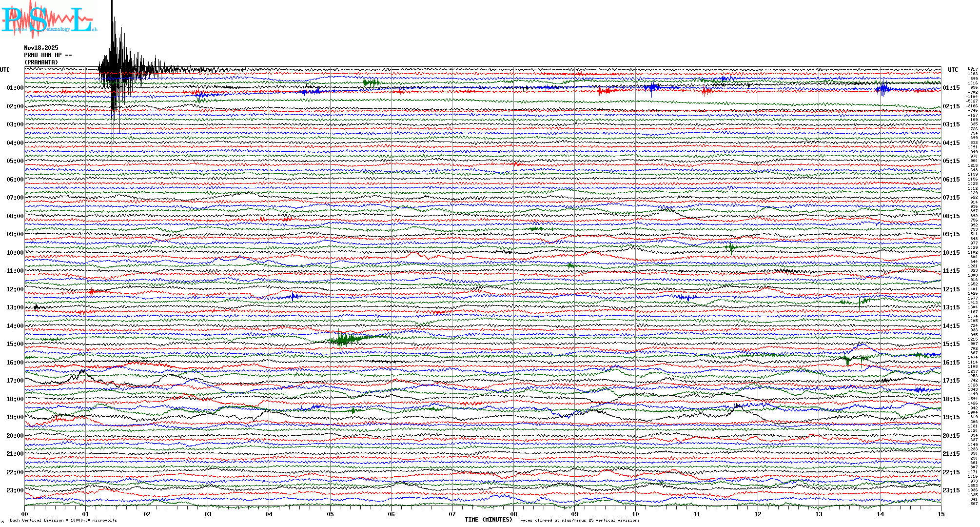Click the (PRAMANTA) station name
The width and height of the screenshot is (980, 527).
(41, 62)
